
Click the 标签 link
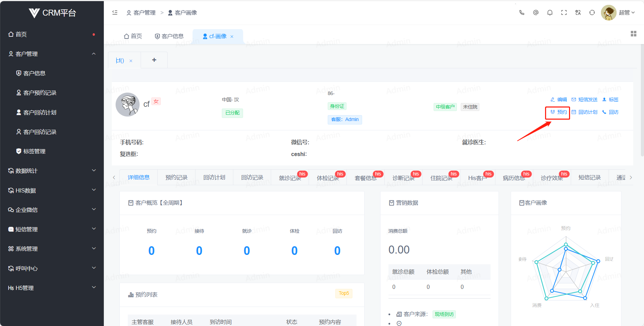click(x=610, y=100)
